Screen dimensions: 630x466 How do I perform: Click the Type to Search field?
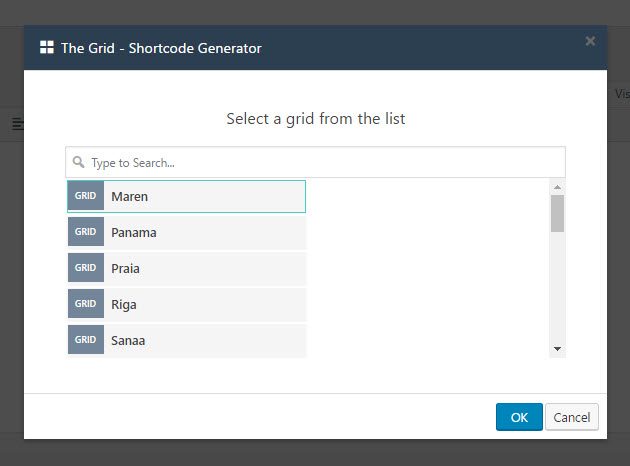315,162
